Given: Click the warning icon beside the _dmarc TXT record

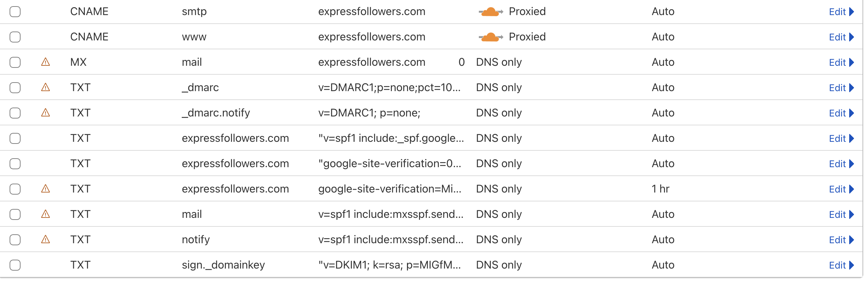Looking at the screenshot, I should (x=46, y=87).
